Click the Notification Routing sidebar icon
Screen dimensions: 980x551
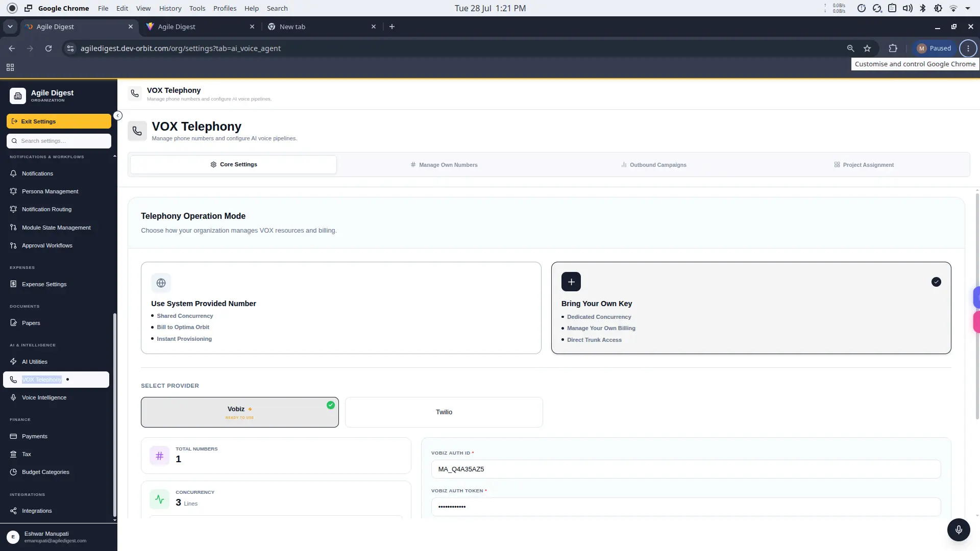13,209
